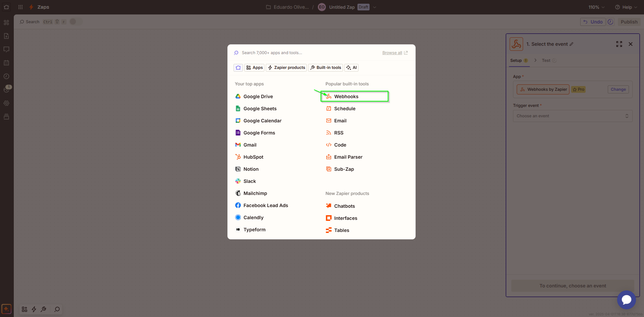Rename step using the pencil icon
The image size is (644, 317).
click(571, 44)
